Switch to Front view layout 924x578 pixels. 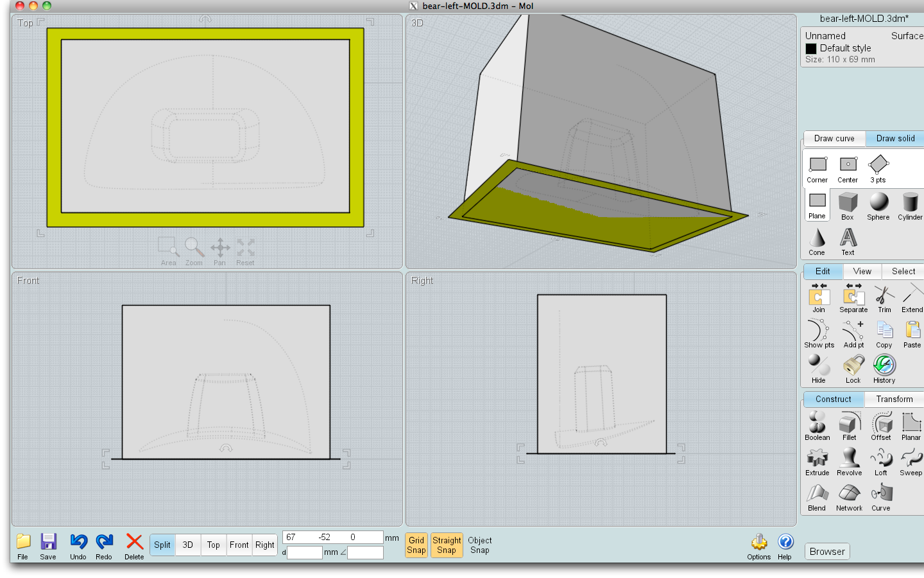[239, 545]
